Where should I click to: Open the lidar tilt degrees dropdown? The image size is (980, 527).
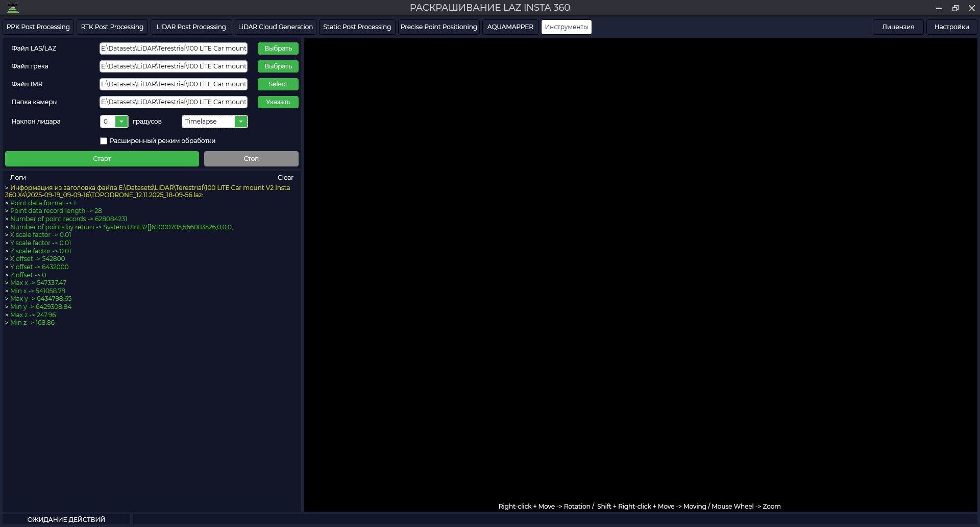pyautogui.click(x=121, y=122)
